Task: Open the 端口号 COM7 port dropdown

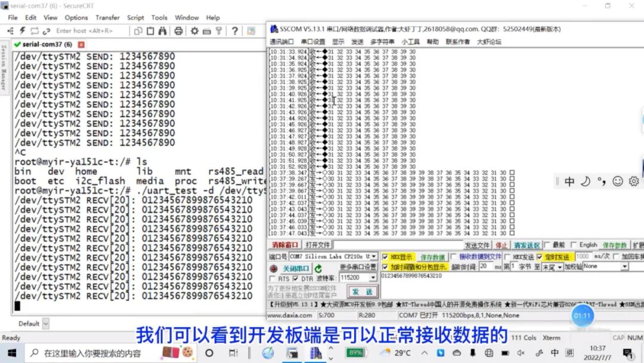Action: click(x=374, y=257)
